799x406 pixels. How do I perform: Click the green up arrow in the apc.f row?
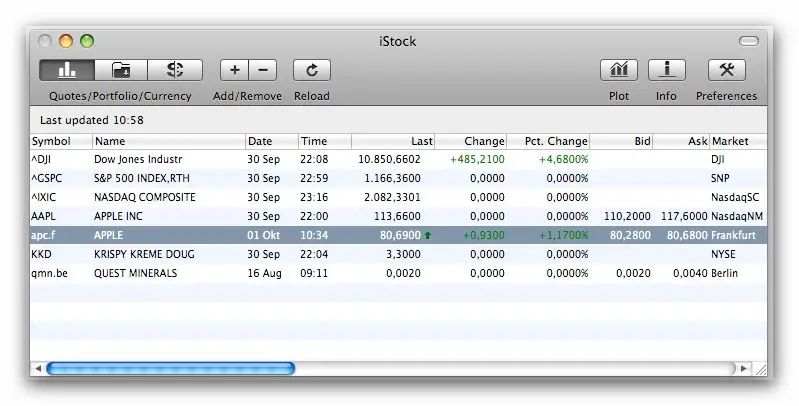[428, 235]
